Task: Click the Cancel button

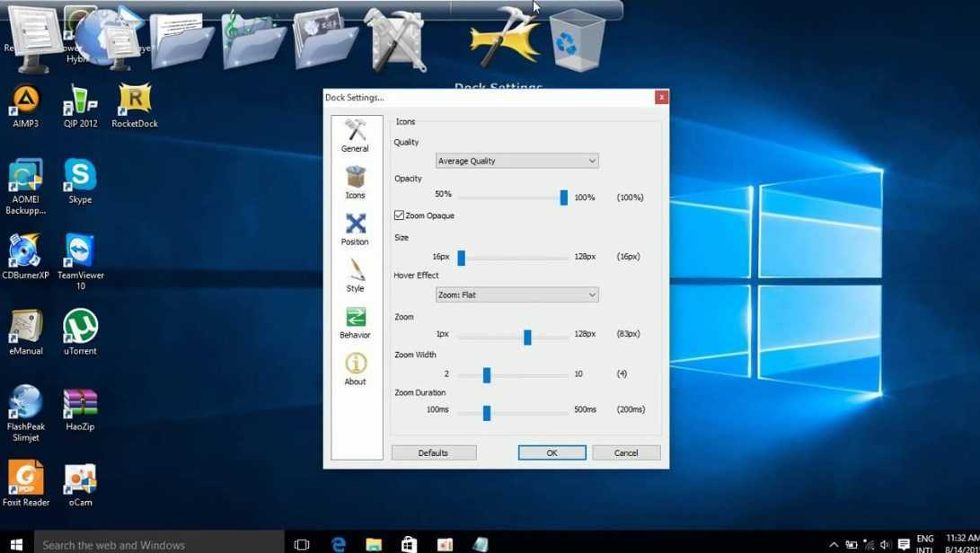Action: [x=626, y=453]
